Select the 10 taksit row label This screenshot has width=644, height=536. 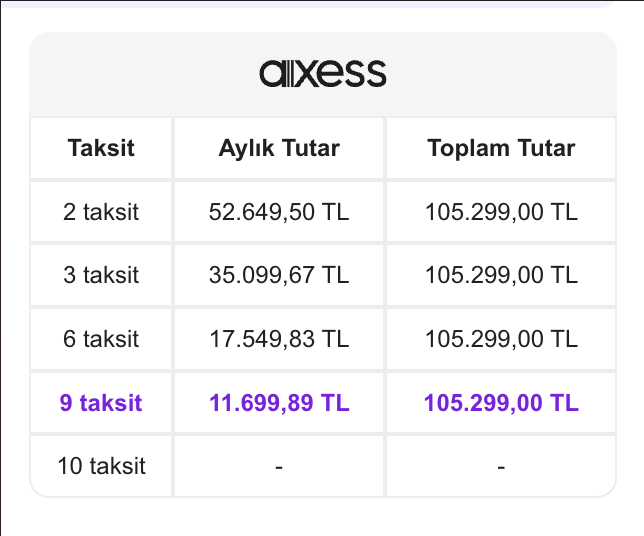tap(101, 466)
